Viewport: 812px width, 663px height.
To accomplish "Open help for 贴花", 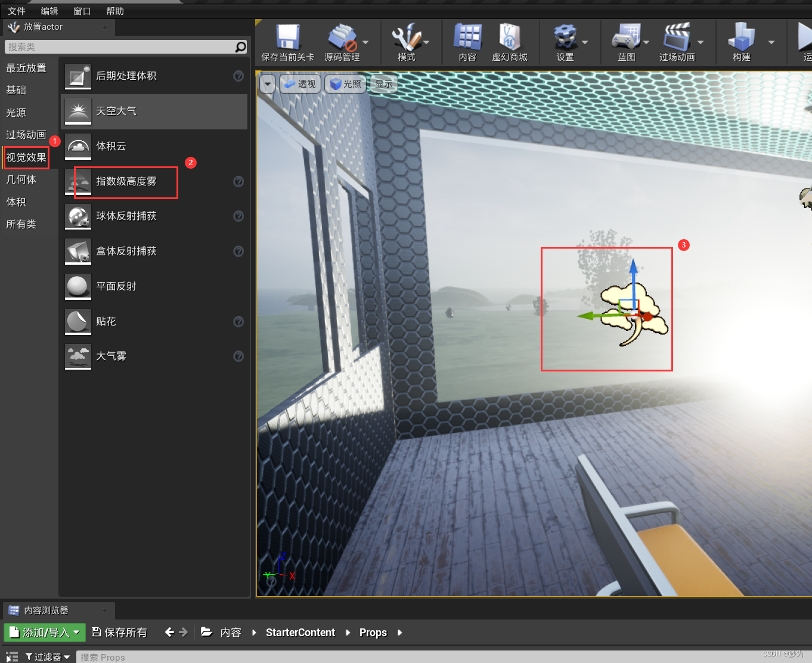I will (238, 321).
